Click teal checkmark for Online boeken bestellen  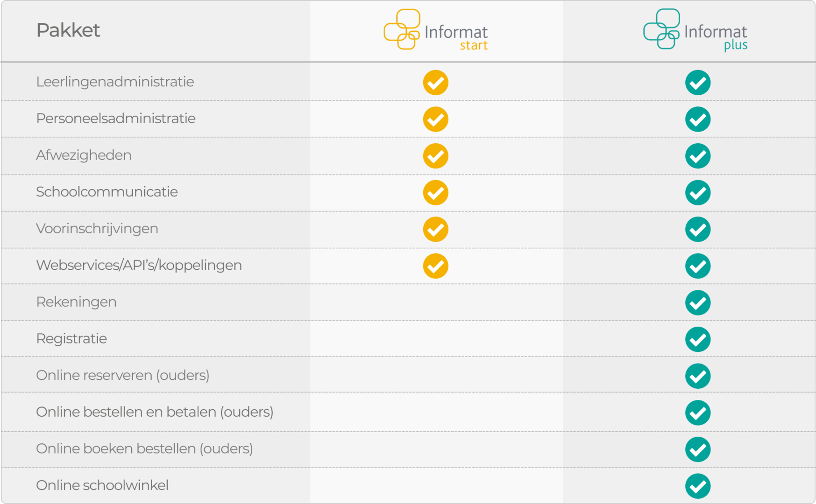tap(697, 449)
